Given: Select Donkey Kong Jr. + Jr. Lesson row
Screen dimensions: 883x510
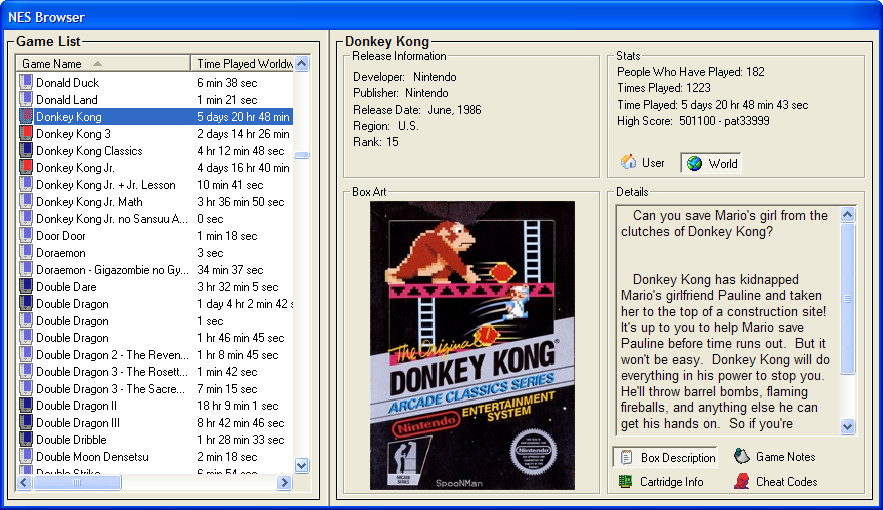Looking at the screenshot, I should coord(155,185).
